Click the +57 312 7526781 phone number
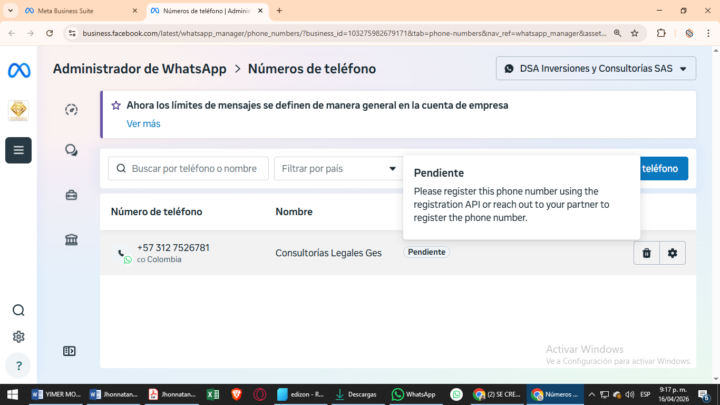This screenshot has height=405, width=720. 173,248
